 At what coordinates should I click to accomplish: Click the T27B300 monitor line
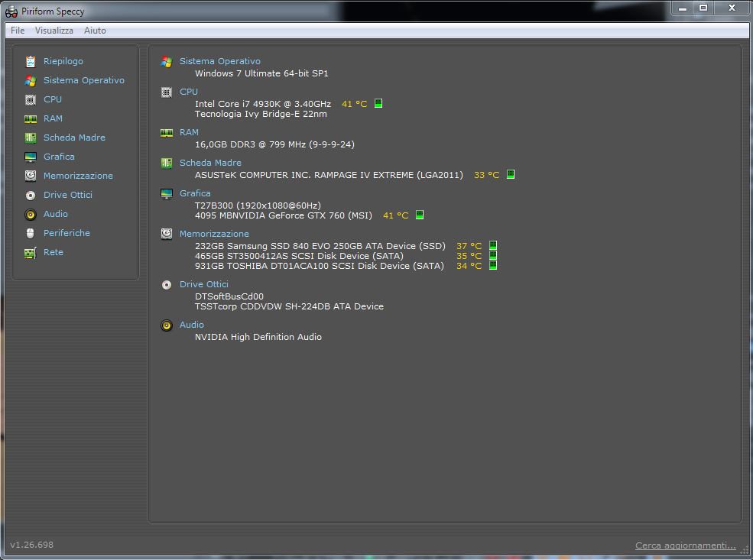[258, 206]
